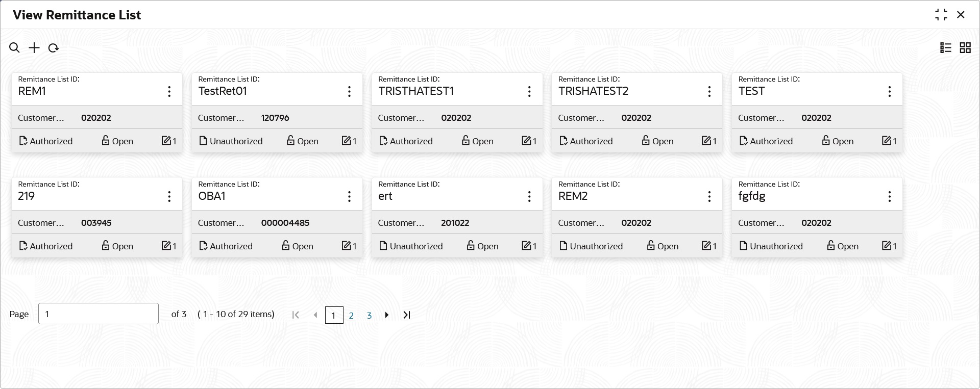Click the Unauthorized status icon on ert card
This screenshot has width=980, height=389.
tap(383, 246)
